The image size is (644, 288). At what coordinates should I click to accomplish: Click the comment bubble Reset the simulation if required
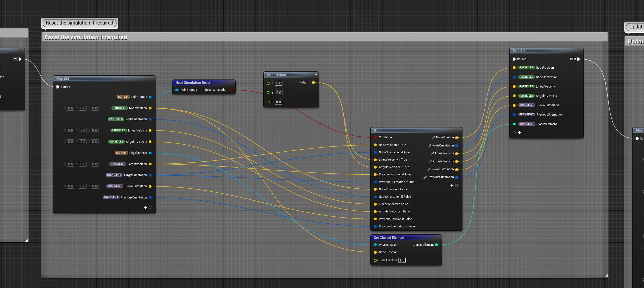(x=79, y=23)
